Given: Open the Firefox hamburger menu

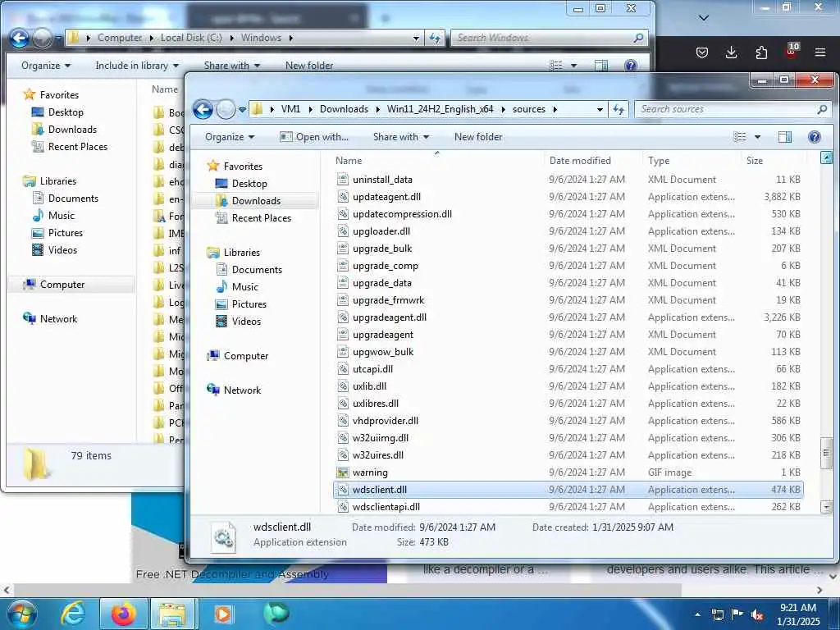Looking at the screenshot, I should click(820, 52).
